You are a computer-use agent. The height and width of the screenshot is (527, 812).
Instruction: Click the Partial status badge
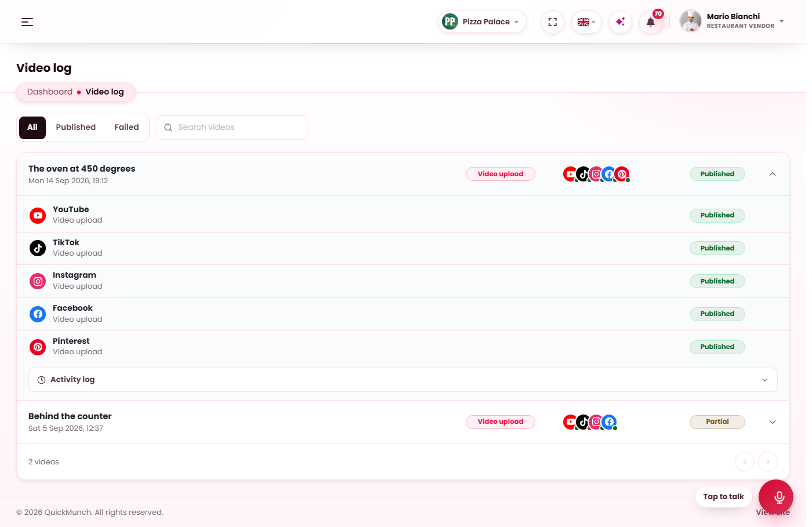717,422
